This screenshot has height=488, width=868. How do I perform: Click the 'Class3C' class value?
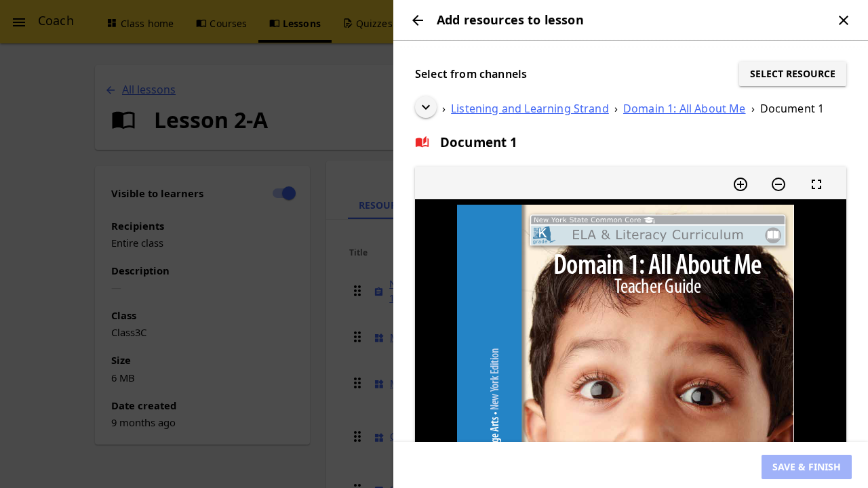(x=129, y=333)
